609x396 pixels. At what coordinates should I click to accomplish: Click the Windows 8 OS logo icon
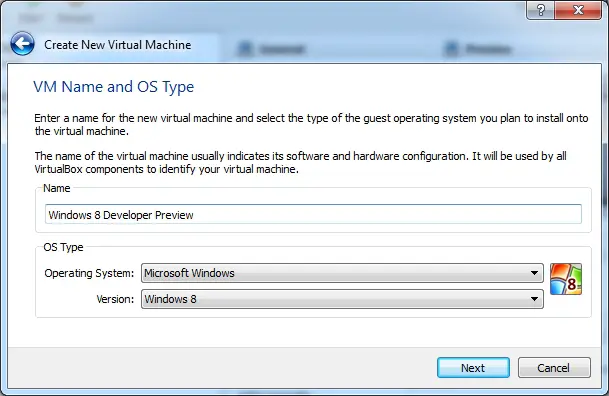[566, 279]
